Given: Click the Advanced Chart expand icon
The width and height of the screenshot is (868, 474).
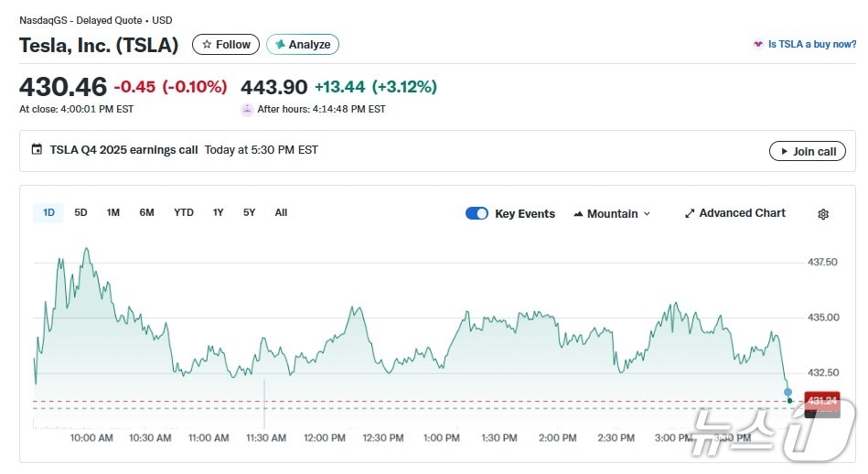Looking at the screenshot, I should tap(690, 213).
